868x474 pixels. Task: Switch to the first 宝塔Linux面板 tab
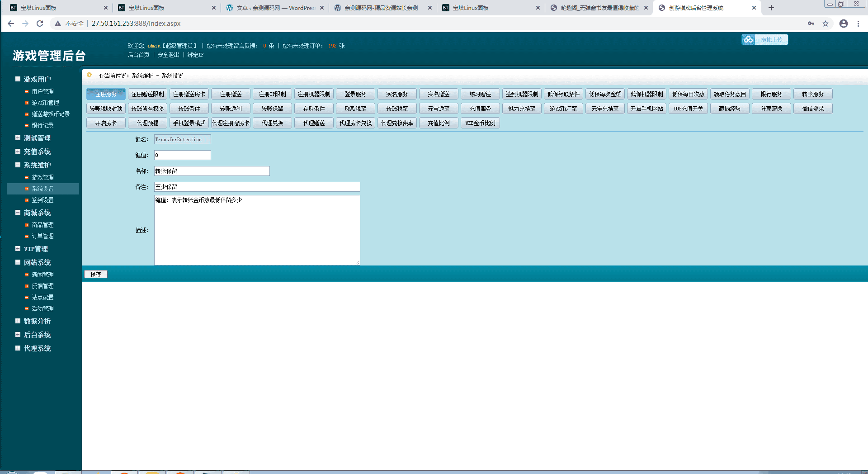click(x=59, y=8)
